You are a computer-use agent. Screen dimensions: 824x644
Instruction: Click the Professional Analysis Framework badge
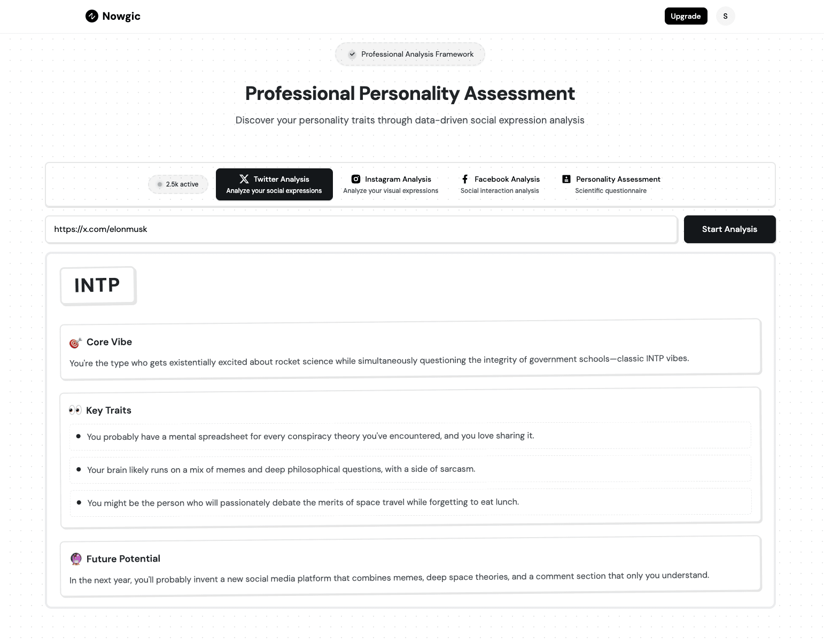point(410,54)
